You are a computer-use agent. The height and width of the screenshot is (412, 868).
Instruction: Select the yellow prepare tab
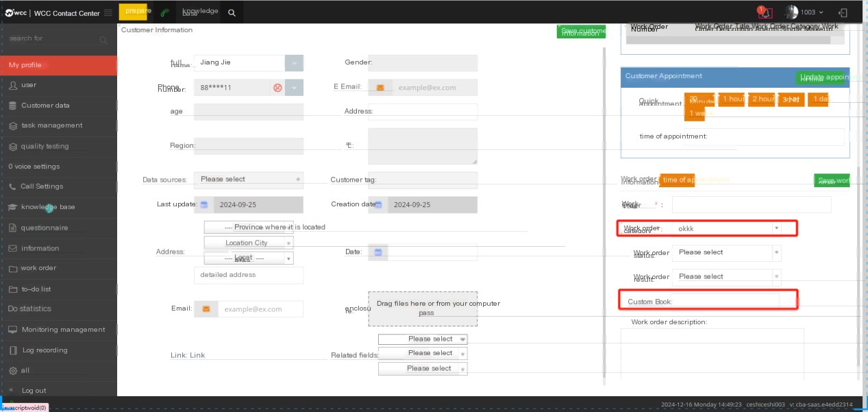133,12
